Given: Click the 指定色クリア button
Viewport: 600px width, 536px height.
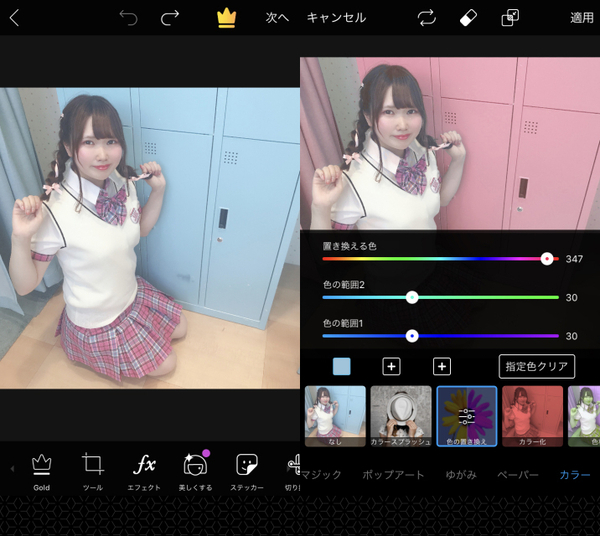Looking at the screenshot, I should point(537,367).
